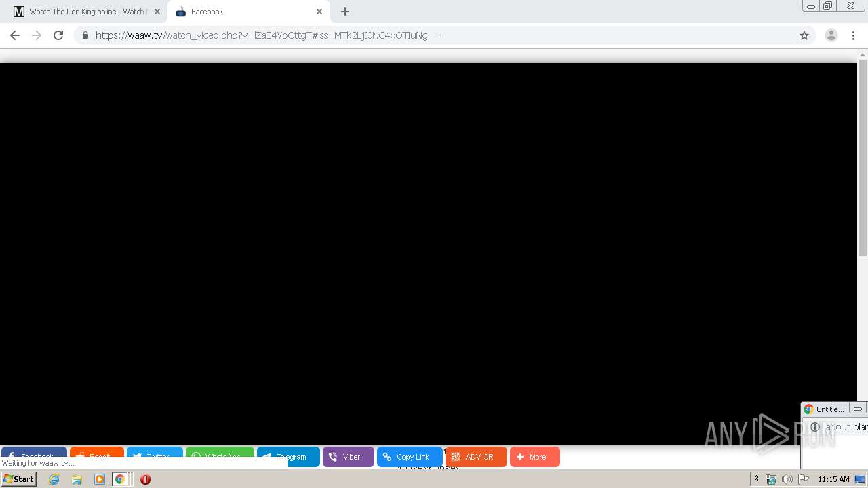Close the Facebook tab
The height and width of the screenshot is (488, 868).
point(319,12)
